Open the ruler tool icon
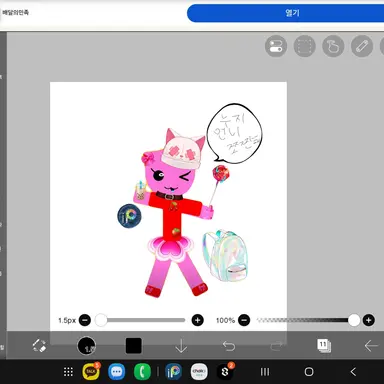This screenshot has width=384, height=384. 362,46
